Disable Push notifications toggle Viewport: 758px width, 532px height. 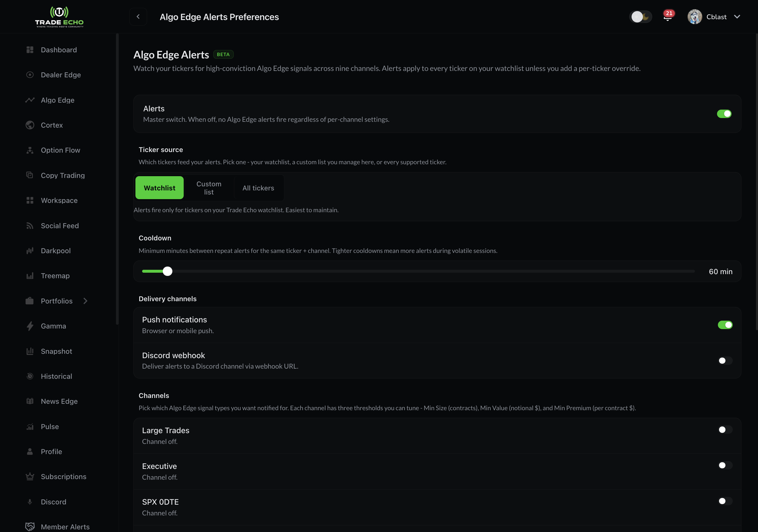coord(725,325)
